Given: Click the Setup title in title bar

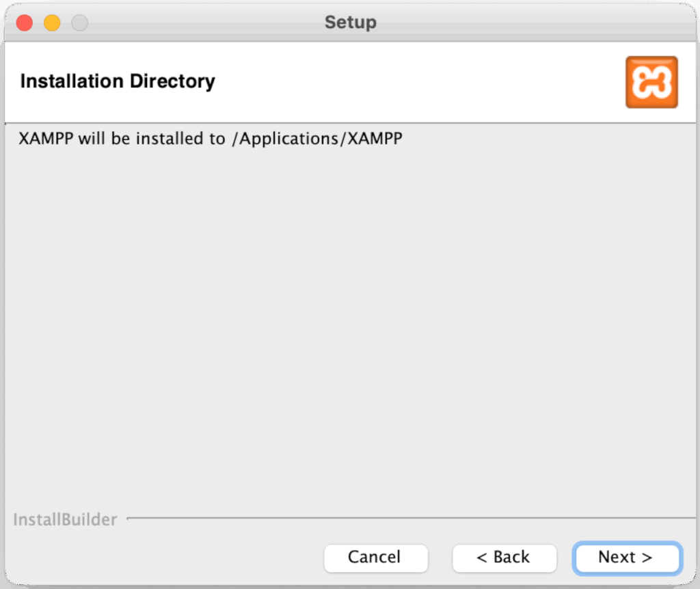Looking at the screenshot, I should tap(350, 23).
